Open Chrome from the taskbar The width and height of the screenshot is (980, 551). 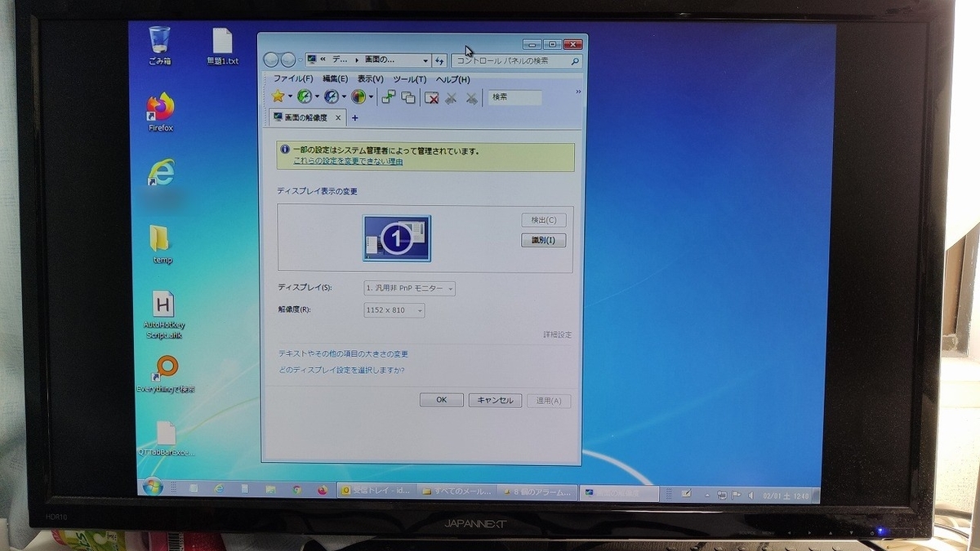pos(297,491)
